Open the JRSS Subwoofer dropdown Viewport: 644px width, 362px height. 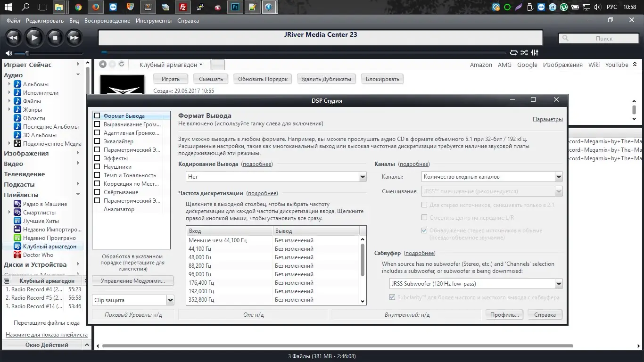[476, 283]
